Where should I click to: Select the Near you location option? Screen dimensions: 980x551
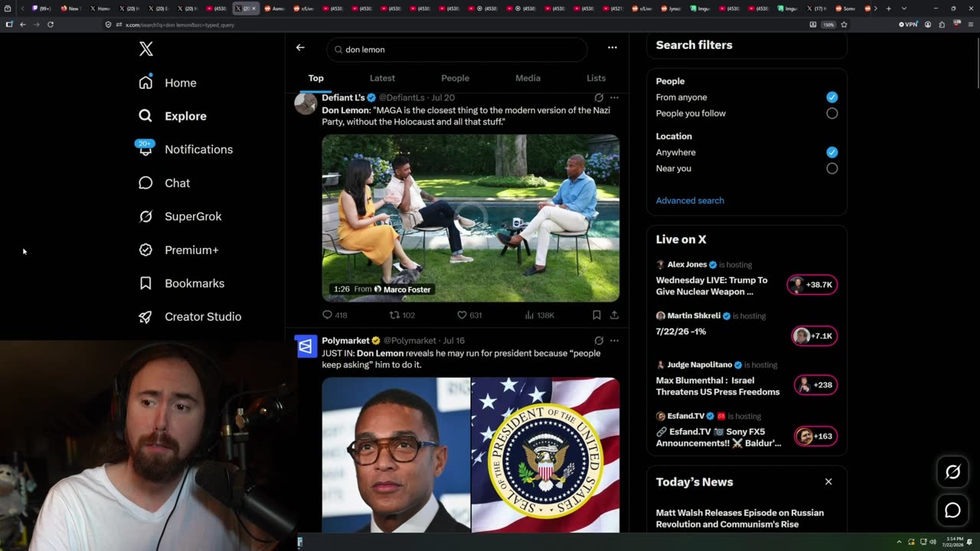pyautogui.click(x=832, y=168)
